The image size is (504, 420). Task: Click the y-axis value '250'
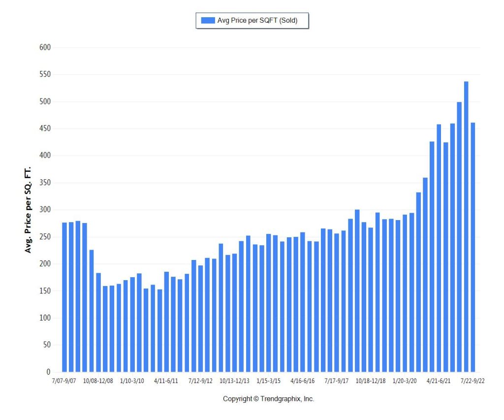point(45,237)
